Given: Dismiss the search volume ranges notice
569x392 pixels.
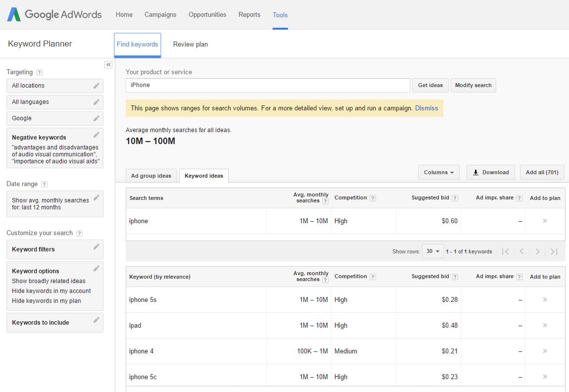Looking at the screenshot, I should click(x=427, y=108).
